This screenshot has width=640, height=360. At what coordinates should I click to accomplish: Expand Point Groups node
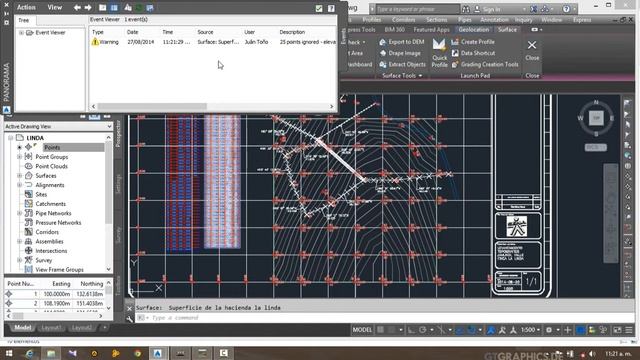point(19,157)
